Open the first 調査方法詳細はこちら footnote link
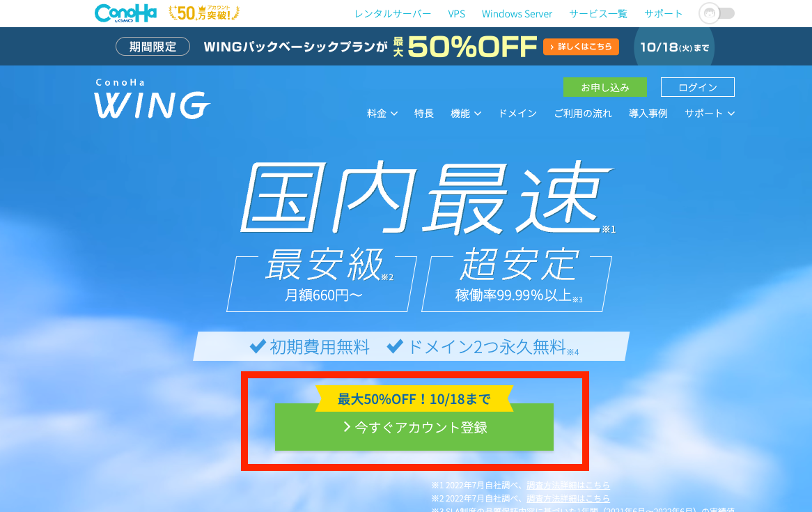The width and height of the screenshot is (812, 512). pyautogui.click(x=568, y=486)
